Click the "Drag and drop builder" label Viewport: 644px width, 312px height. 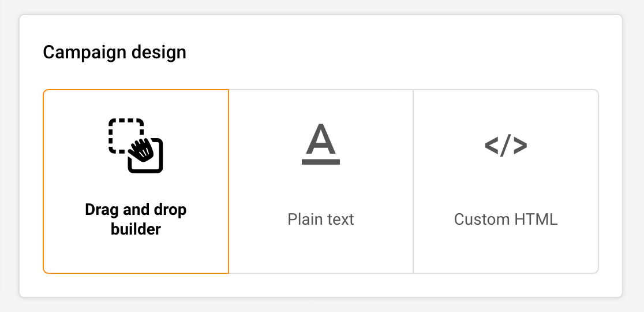[x=136, y=220]
